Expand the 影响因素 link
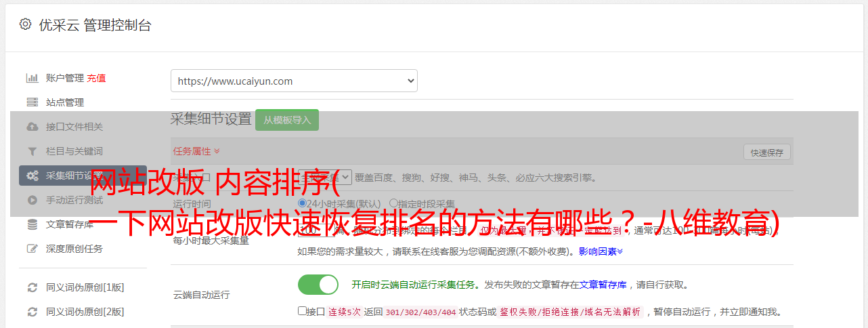 (x=601, y=251)
